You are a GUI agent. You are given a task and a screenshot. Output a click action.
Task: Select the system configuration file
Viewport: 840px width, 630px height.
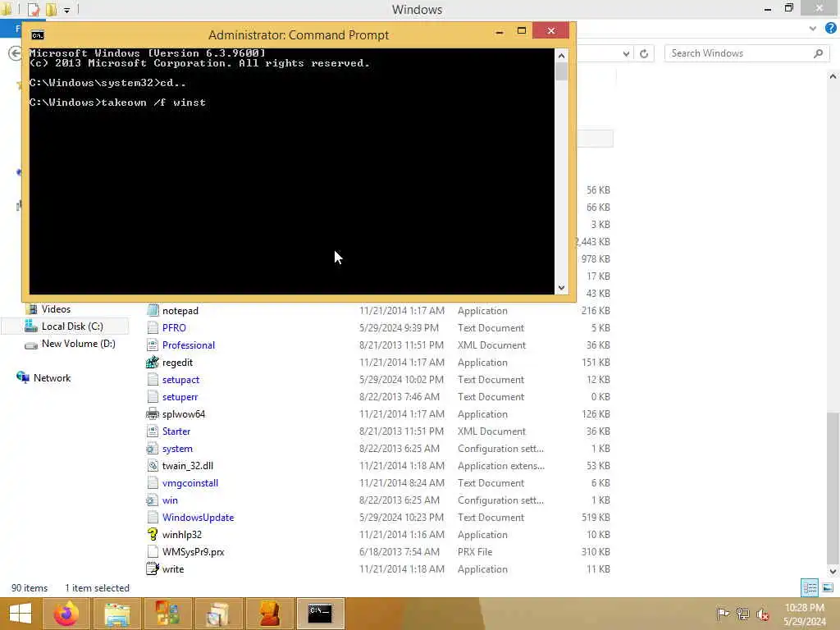(177, 449)
